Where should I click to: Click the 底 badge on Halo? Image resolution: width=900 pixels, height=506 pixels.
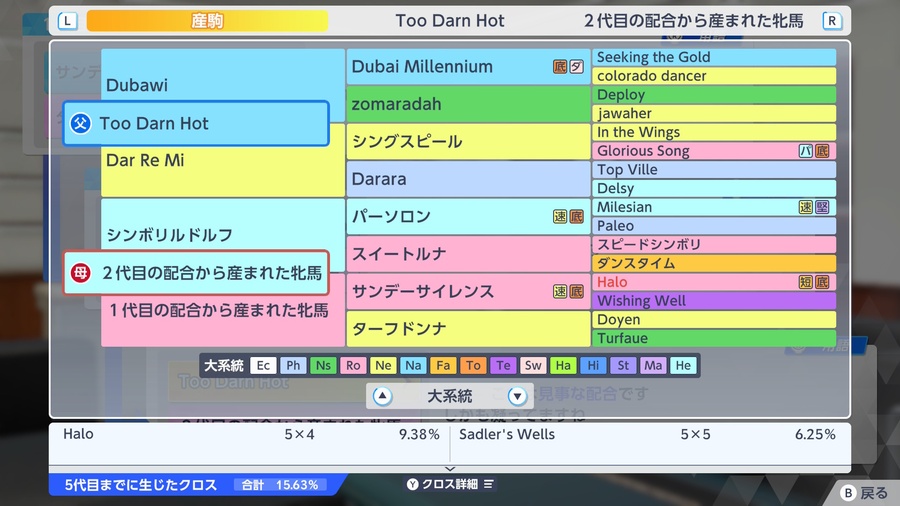(823, 282)
